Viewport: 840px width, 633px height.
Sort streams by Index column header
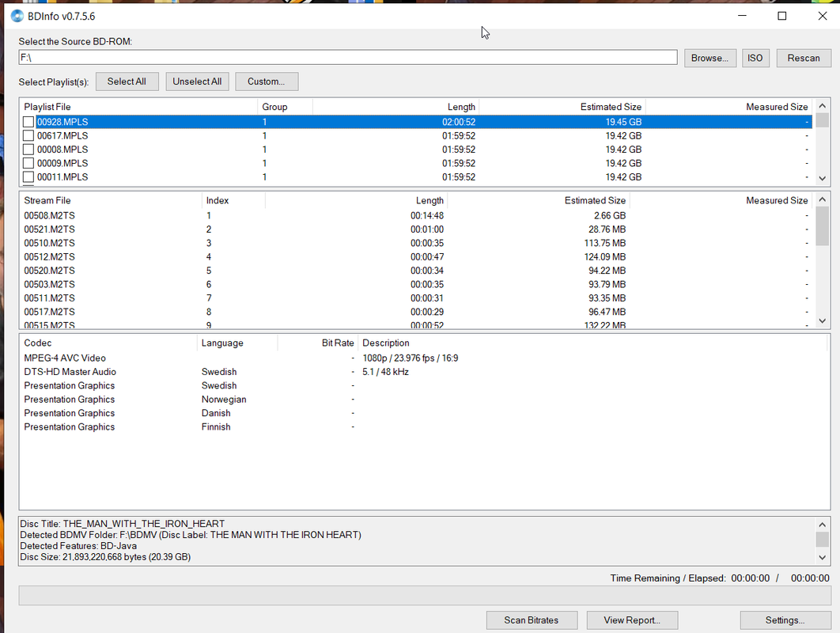233,200
